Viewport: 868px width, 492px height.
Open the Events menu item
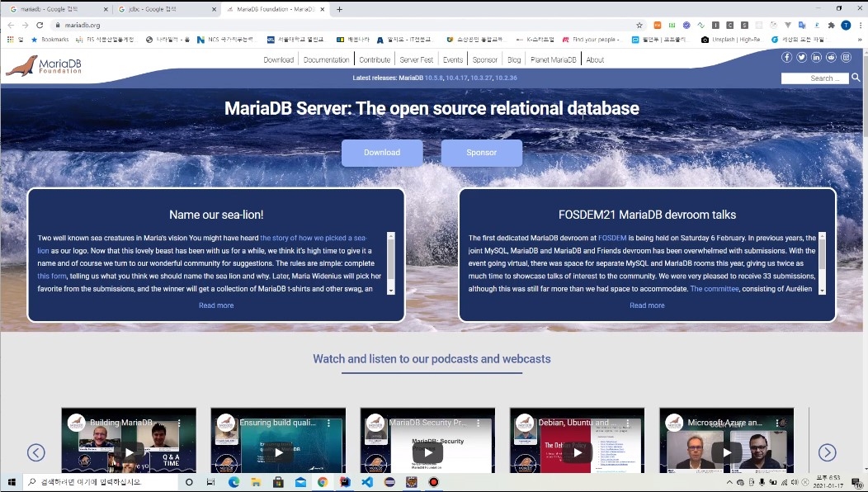click(453, 59)
